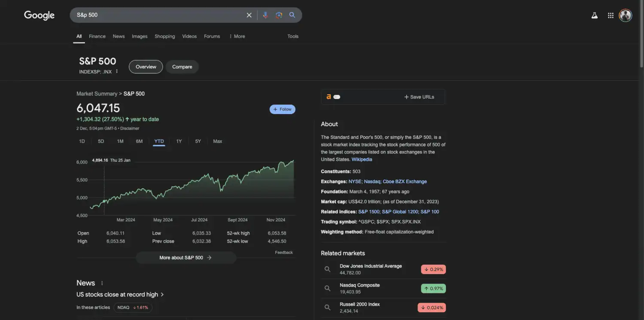
Task: Switch to the Shopping tab
Action: [165, 36]
